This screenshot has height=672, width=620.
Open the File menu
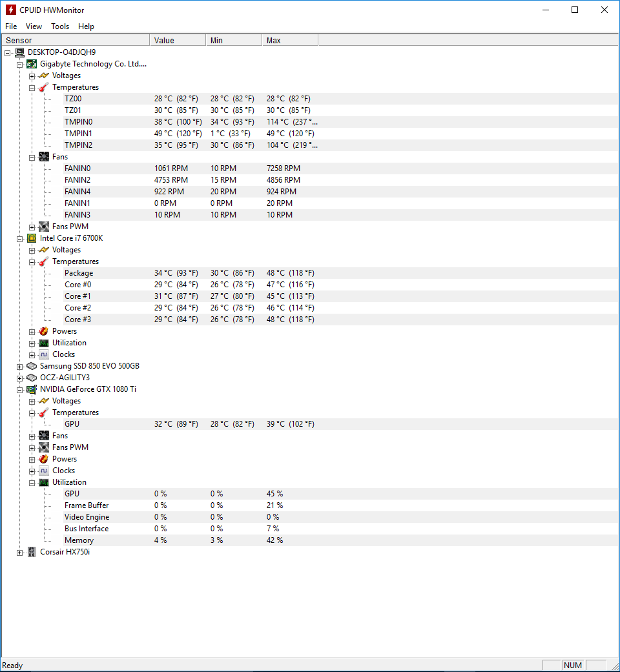coord(11,26)
